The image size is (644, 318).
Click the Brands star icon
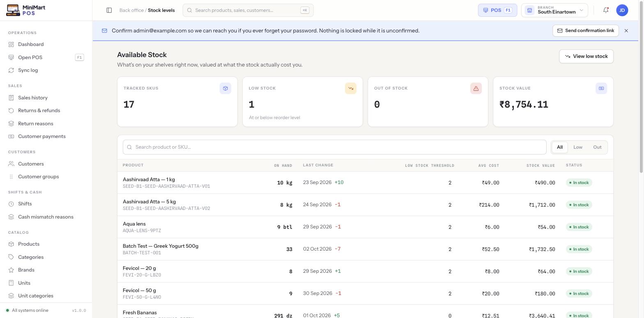click(11, 270)
